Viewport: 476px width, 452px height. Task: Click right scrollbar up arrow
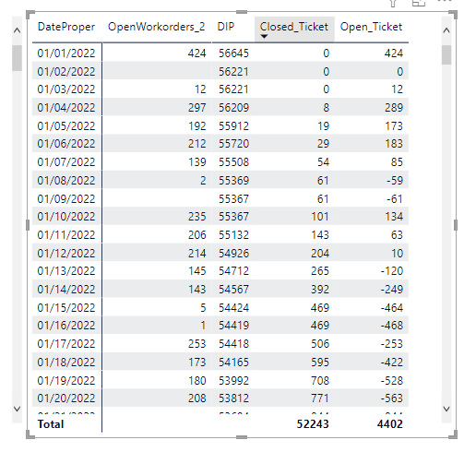click(x=446, y=30)
